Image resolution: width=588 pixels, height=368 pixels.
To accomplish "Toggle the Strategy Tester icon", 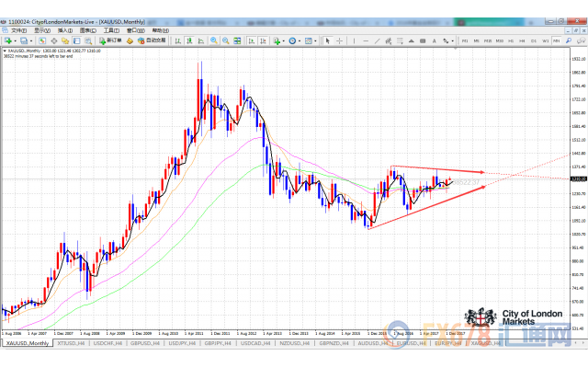I will 88,40.
